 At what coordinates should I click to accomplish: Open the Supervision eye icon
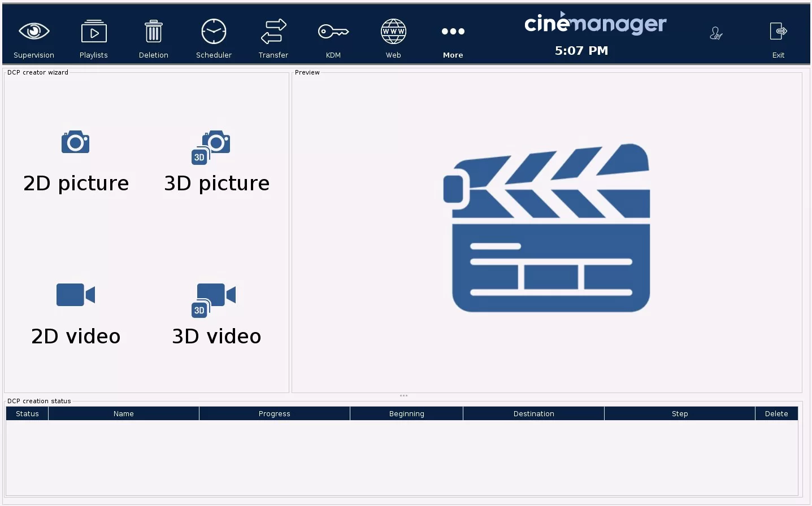pos(34,32)
